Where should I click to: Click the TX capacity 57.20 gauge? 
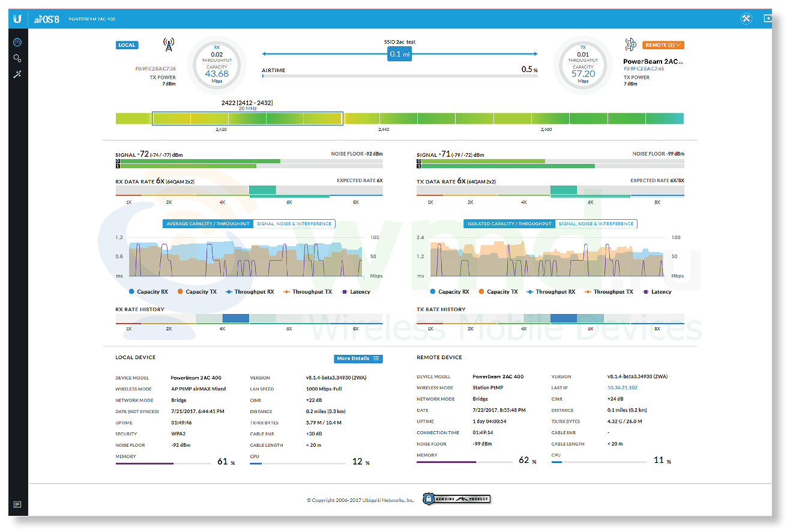point(583,64)
